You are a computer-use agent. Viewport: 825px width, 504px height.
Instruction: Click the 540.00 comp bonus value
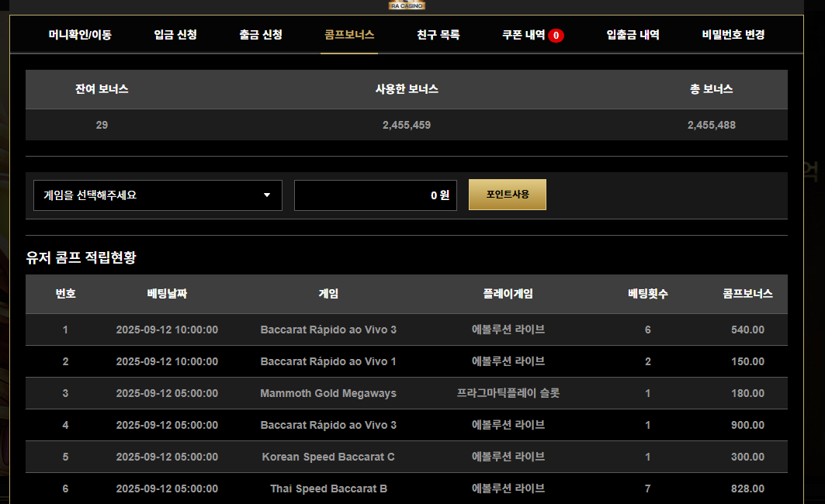747,330
